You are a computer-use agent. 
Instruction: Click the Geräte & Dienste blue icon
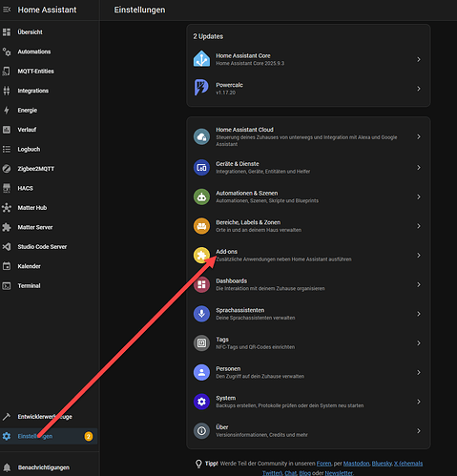[x=201, y=168]
